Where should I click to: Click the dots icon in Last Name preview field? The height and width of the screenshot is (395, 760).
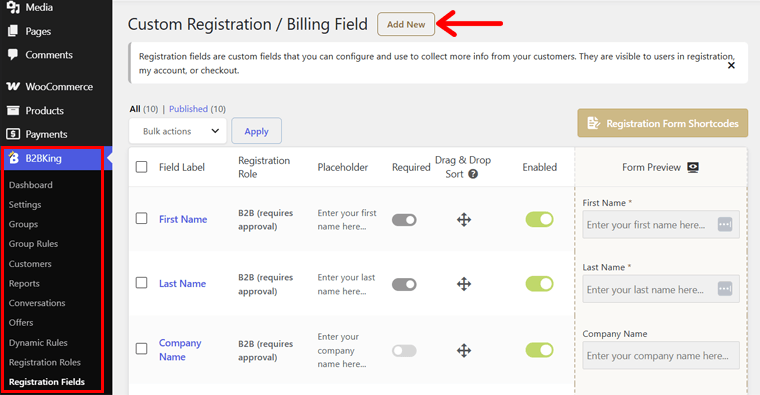725,289
